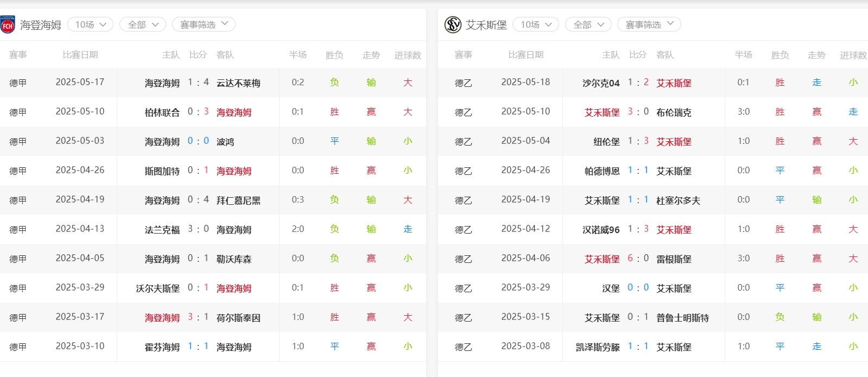
Task: Click the 胜负 column header in Elversberg table
Action: click(x=780, y=55)
